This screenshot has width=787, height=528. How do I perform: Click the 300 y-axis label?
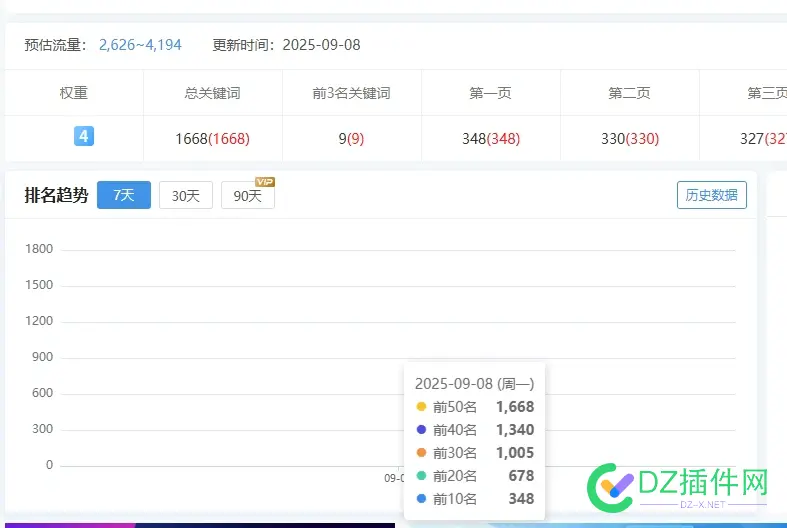[42, 429]
